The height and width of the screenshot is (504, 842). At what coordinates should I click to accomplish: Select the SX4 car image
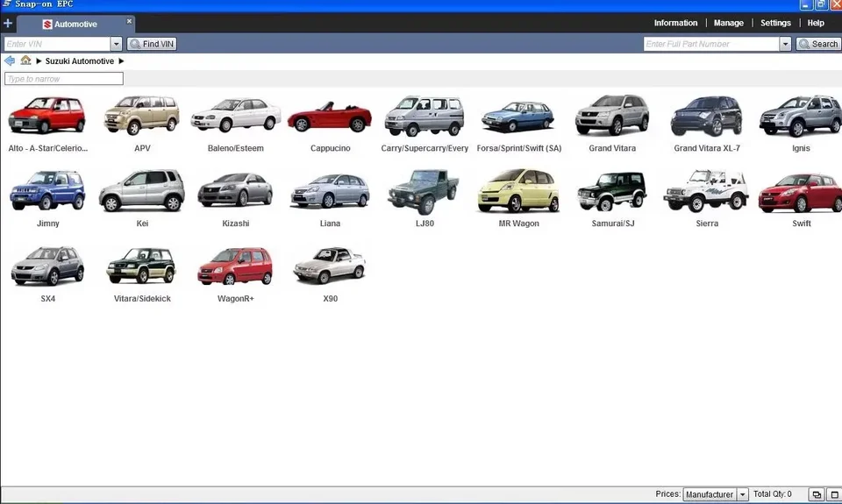(47, 266)
